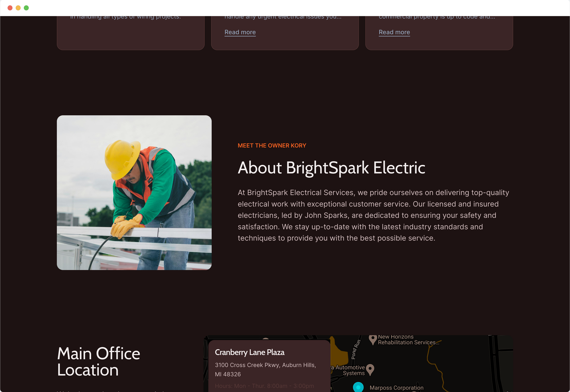Screen dimensions: 570x392
Task: Click the BrightSpark company description paragraph
Action: coord(373,215)
